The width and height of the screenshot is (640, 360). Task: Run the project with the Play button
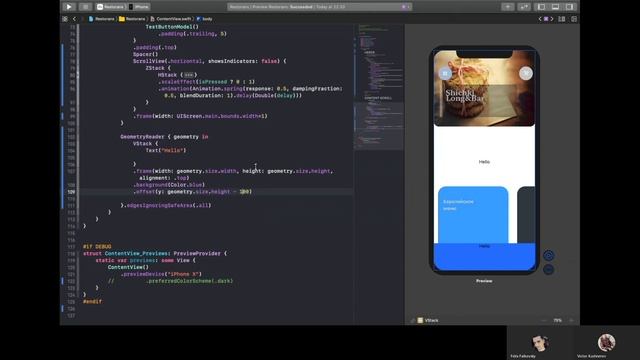coord(69,7)
